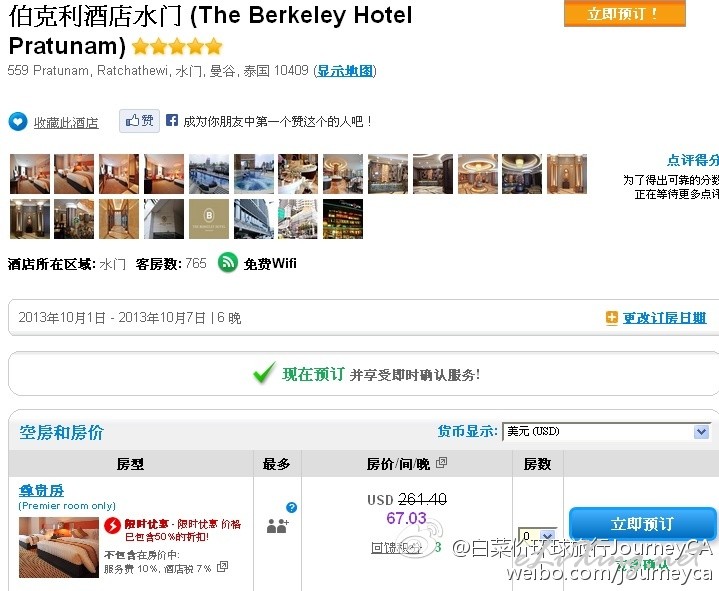Click the blue question mark occupancy help icon
Viewport: 719px width, 591px height.
click(291, 507)
